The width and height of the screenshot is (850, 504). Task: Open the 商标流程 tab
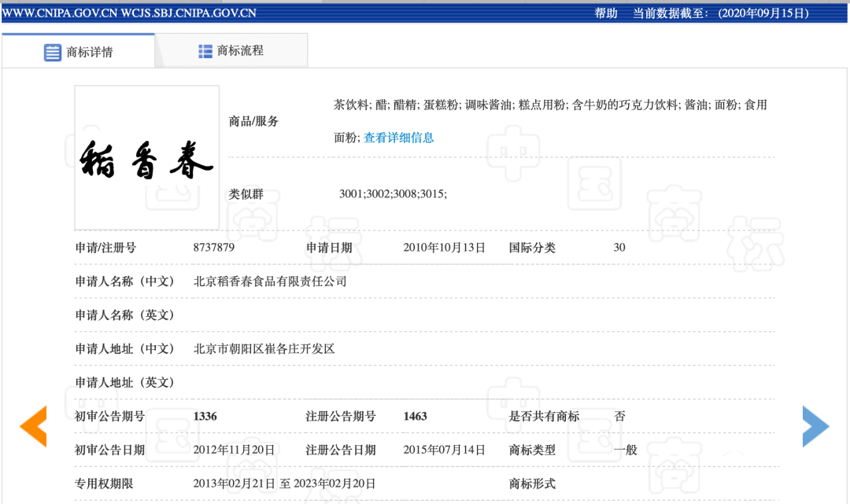(240, 51)
